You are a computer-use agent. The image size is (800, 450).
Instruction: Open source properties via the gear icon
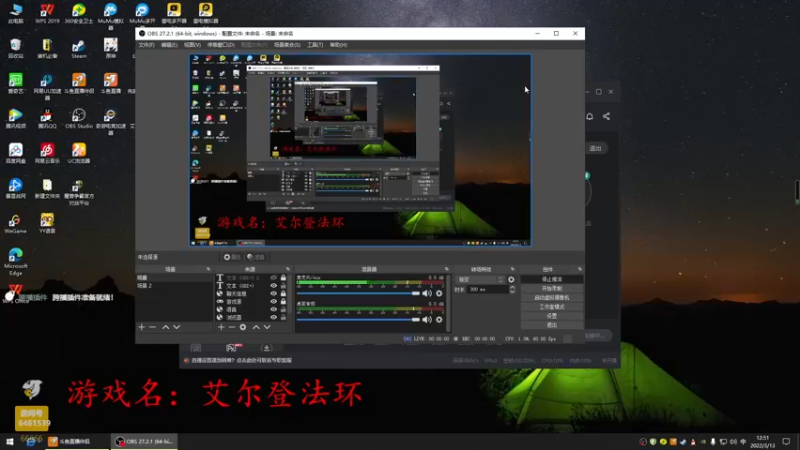coord(243,327)
